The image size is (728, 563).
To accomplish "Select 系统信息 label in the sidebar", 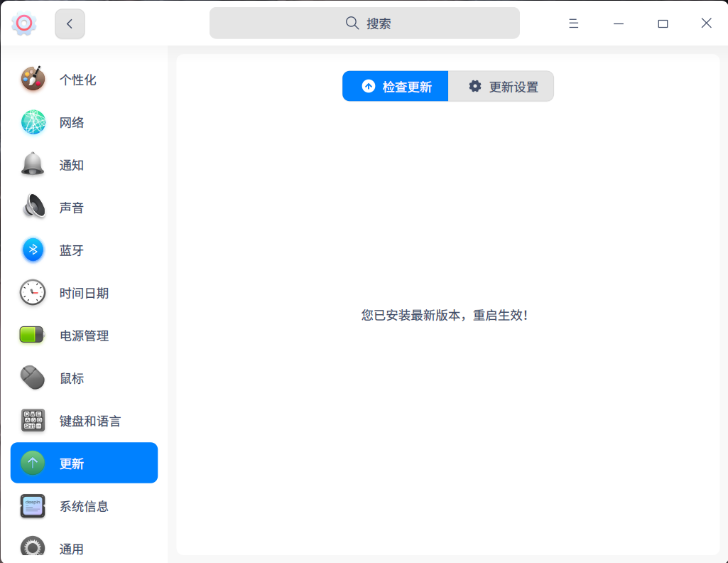I will point(84,507).
